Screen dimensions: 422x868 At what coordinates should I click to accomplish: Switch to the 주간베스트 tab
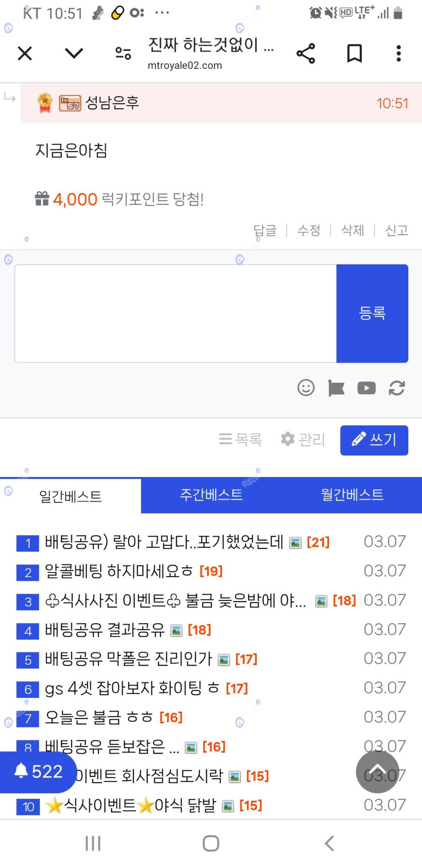(211, 495)
